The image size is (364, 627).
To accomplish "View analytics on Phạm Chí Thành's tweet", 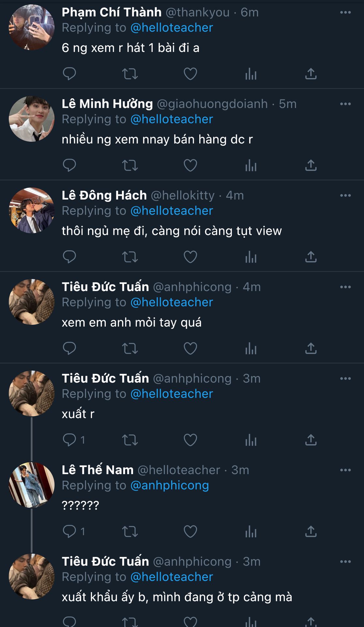I will tap(251, 74).
